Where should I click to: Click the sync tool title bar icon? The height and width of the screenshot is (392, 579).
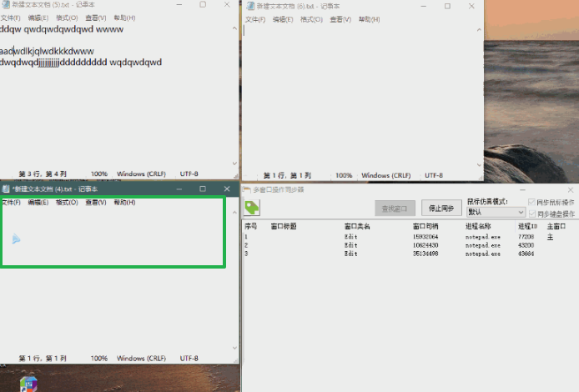(x=247, y=189)
